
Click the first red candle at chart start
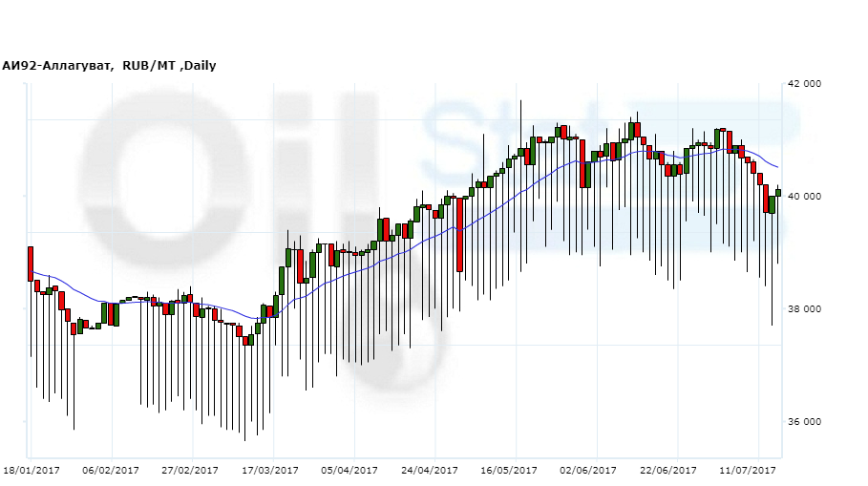[x=31, y=264]
